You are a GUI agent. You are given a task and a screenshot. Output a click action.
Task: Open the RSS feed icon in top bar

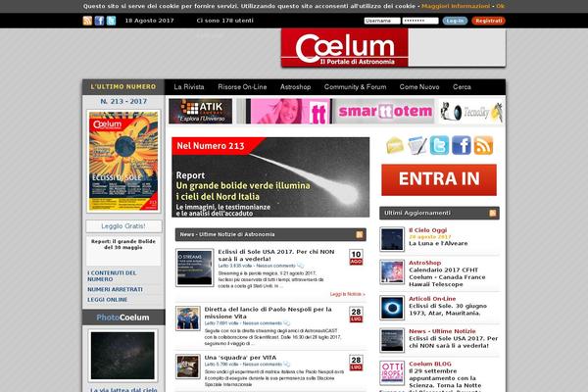[x=87, y=21]
